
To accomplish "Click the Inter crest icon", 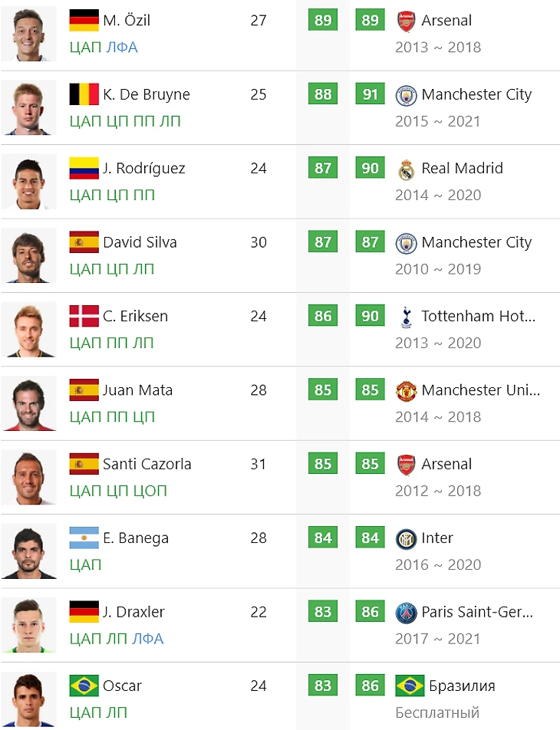I will (x=406, y=538).
